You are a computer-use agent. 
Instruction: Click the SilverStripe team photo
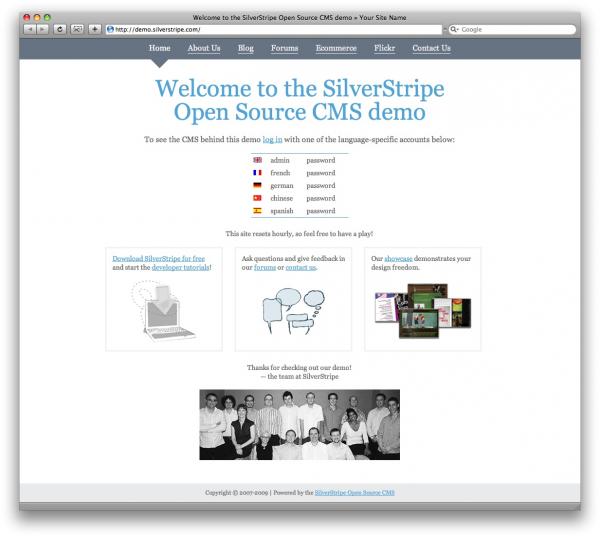tap(300, 424)
